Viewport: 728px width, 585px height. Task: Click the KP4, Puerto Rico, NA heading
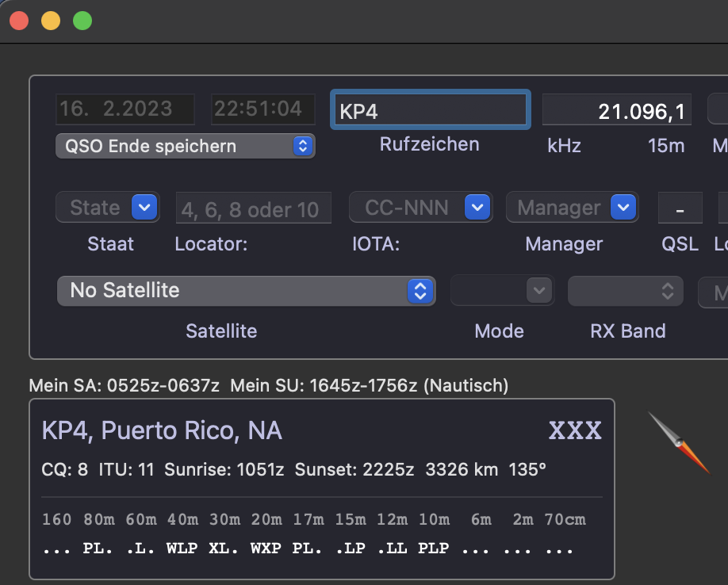[x=162, y=430]
